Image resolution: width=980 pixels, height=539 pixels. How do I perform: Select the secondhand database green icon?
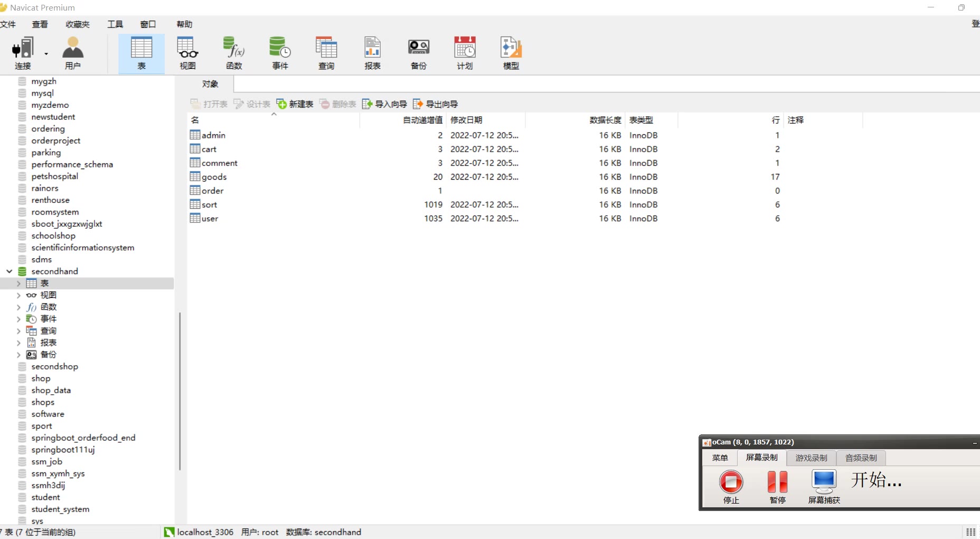click(22, 271)
